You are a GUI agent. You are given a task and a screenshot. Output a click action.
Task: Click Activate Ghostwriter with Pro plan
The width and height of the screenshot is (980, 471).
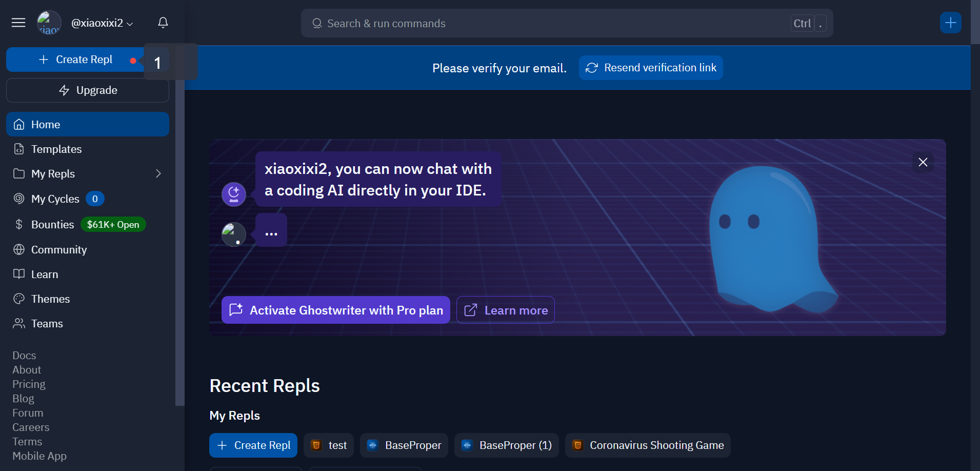336,310
